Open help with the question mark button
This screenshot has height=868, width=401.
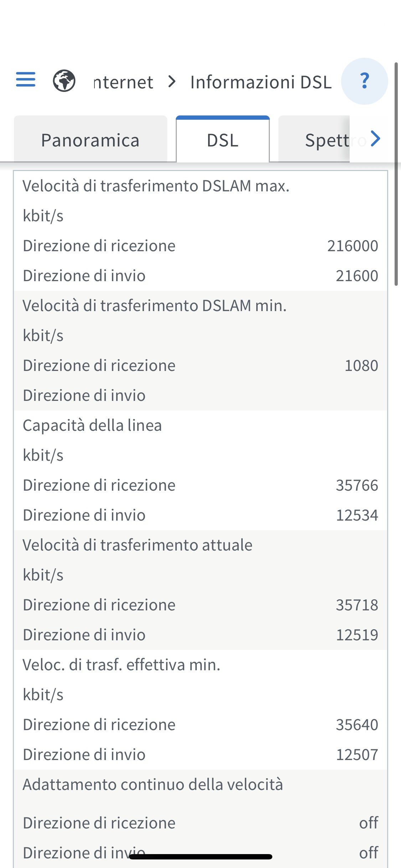(364, 81)
